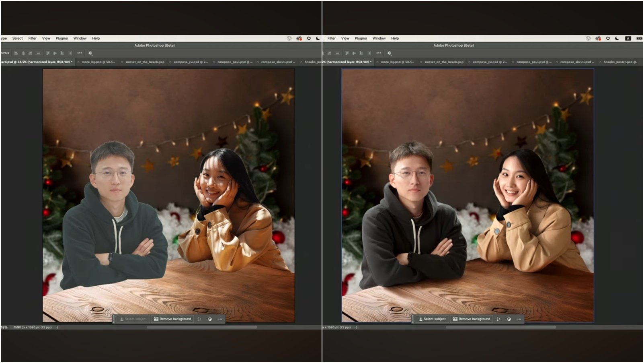This screenshot has width=644, height=363.
Task: Open align and distribute more options, left window
Action: coord(80,53)
